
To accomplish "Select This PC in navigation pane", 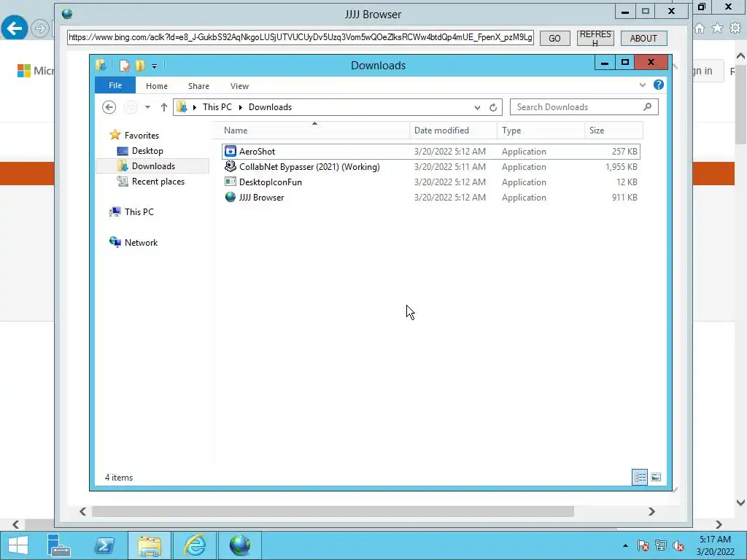I will coord(139,212).
